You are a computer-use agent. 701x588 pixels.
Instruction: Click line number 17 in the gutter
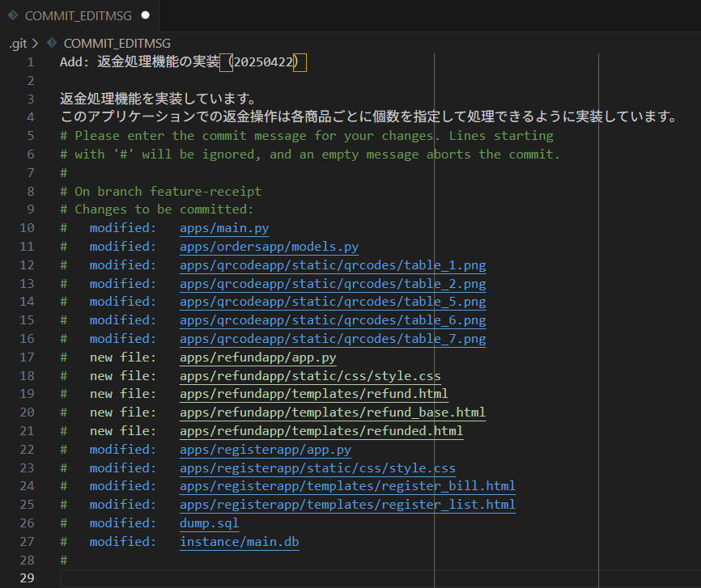[x=27, y=357]
